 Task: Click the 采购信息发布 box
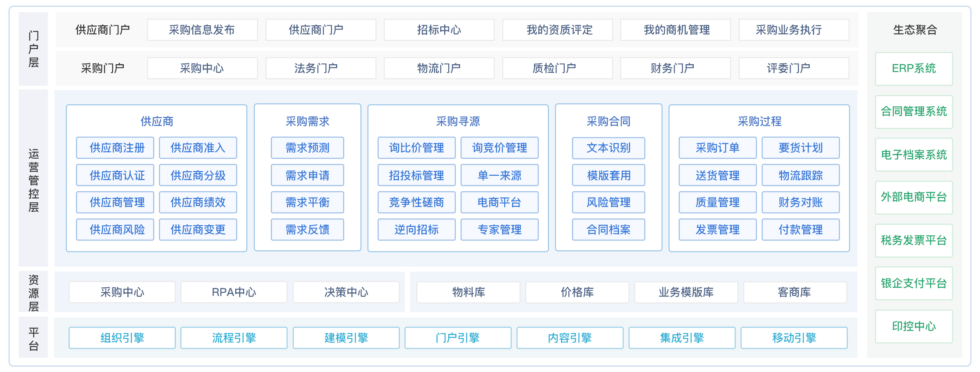pyautogui.click(x=202, y=30)
